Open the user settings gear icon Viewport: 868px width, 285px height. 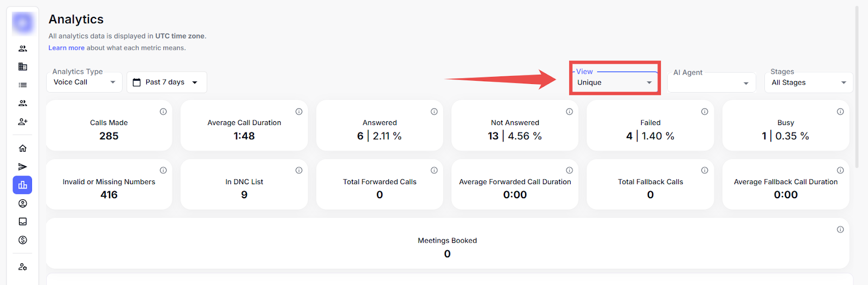(x=23, y=267)
